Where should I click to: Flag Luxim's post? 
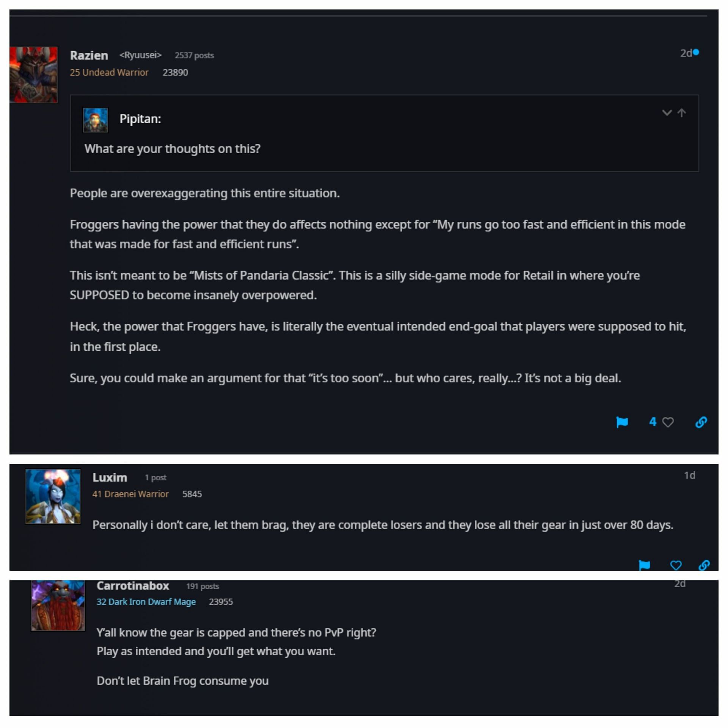[x=644, y=565]
